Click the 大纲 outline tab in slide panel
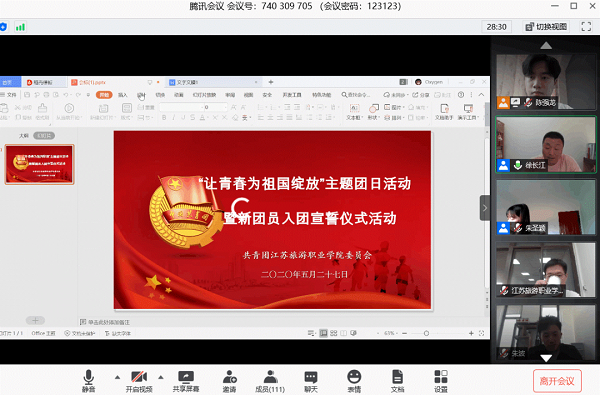The image size is (600, 395). (x=24, y=135)
